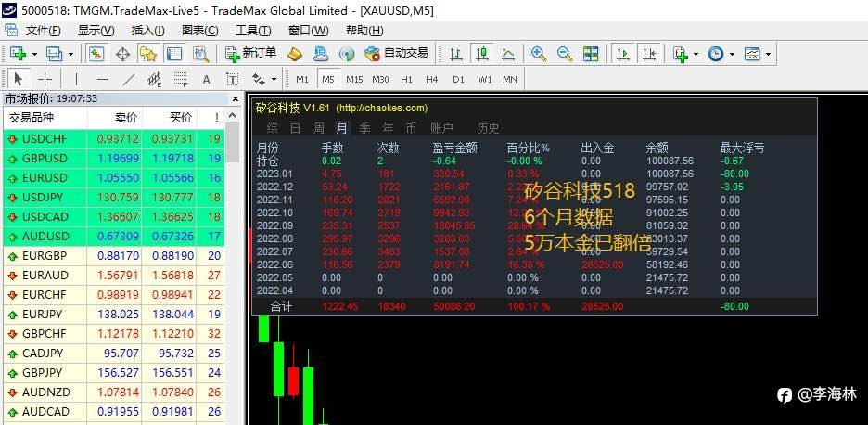The image size is (868, 425).
Task: Switch to M15 timeframe
Action: click(354, 79)
